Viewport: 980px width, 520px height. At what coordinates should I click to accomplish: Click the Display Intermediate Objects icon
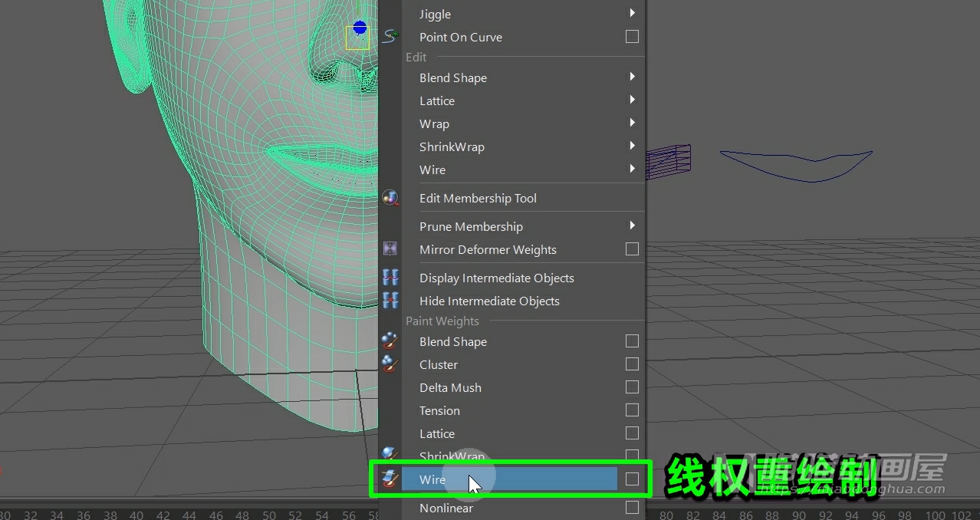tap(390, 278)
